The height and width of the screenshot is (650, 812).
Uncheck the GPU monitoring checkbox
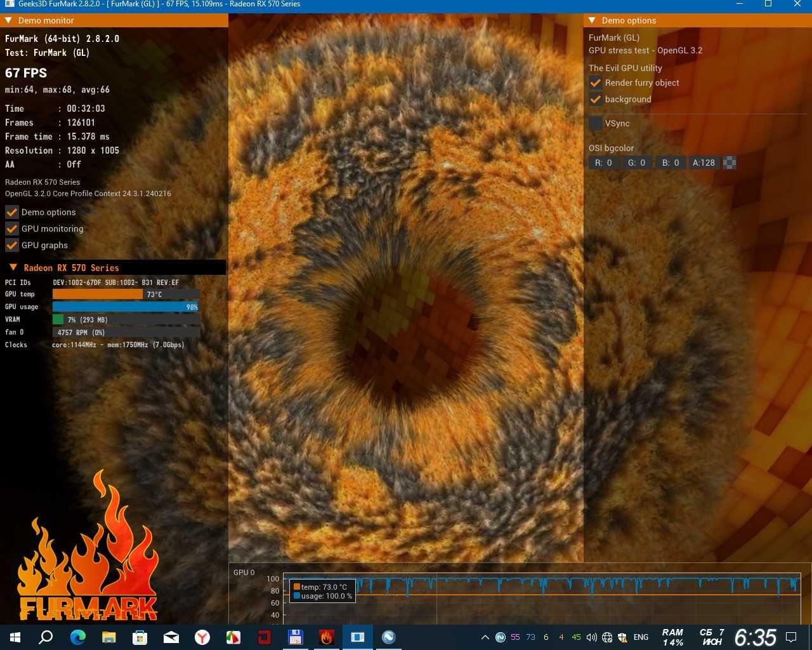point(12,229)
